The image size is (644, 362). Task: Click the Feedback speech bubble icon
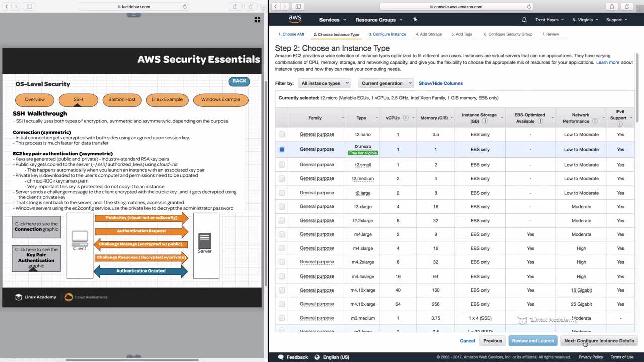point(281,357)
